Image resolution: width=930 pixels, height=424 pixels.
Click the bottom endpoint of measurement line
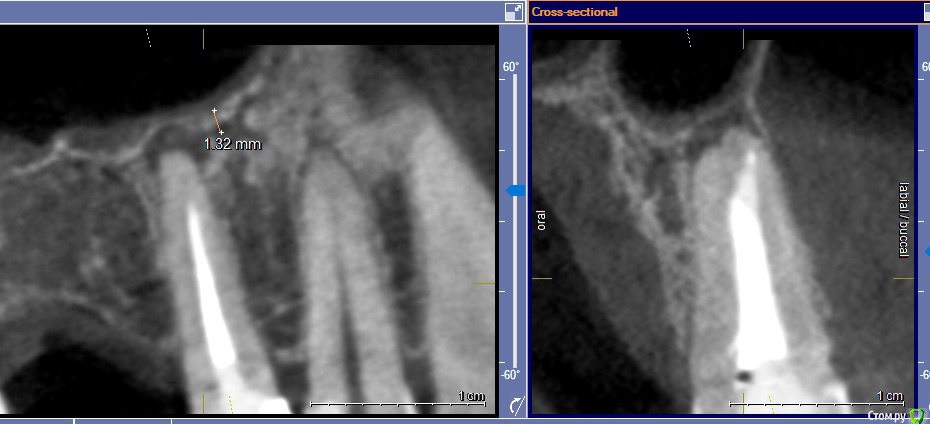(x=221, y=132)
